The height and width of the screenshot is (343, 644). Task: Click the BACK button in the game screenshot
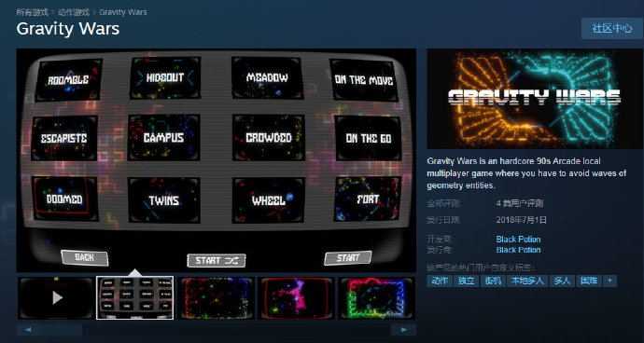[x=85, y=257]
